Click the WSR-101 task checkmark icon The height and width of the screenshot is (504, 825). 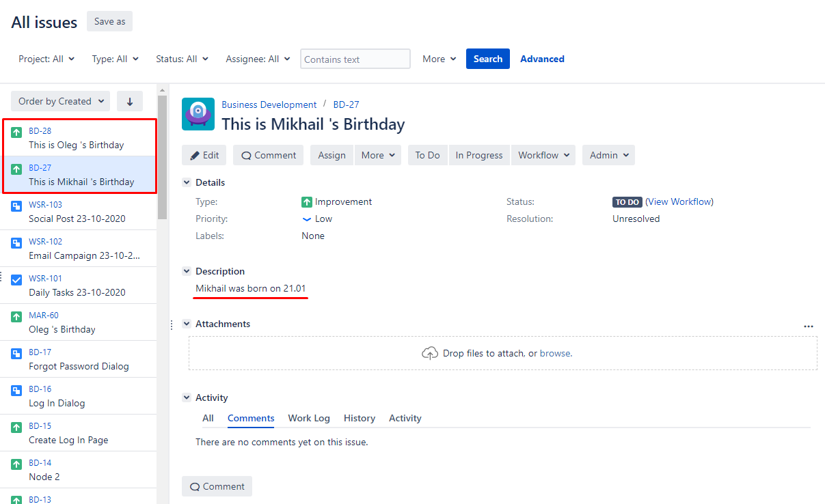[17, 280]
